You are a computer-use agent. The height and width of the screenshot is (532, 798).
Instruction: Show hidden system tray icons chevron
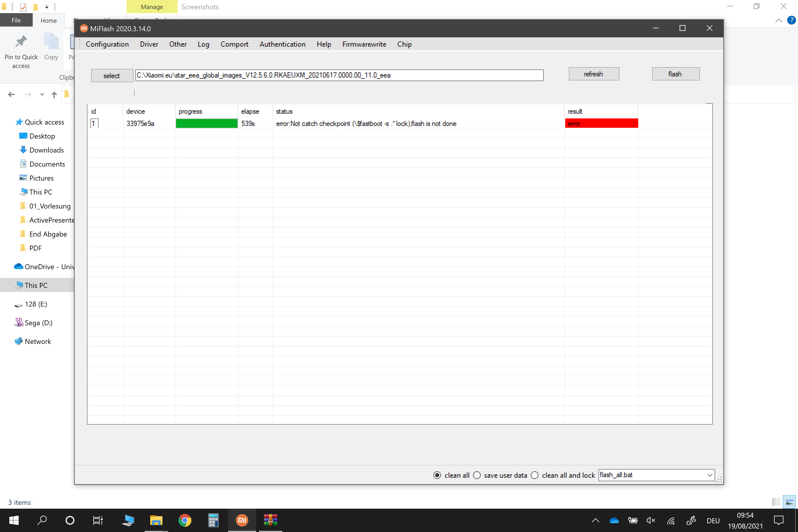click(x=596, y=520)
